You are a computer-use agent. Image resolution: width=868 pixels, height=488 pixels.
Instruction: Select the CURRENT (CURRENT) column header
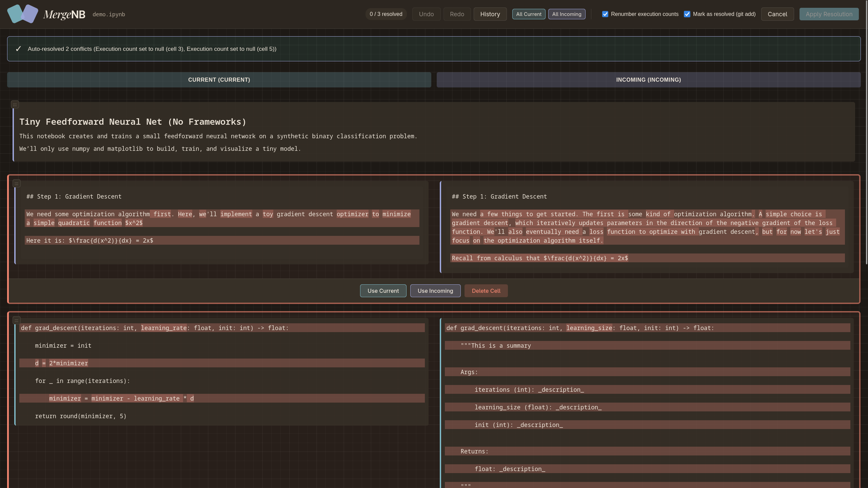click(x=219, y=80)
